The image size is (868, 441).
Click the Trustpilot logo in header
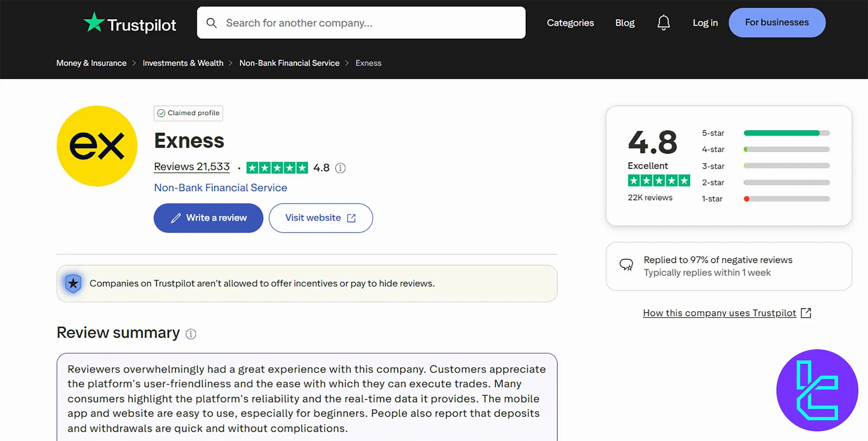[x=130, y=23]
